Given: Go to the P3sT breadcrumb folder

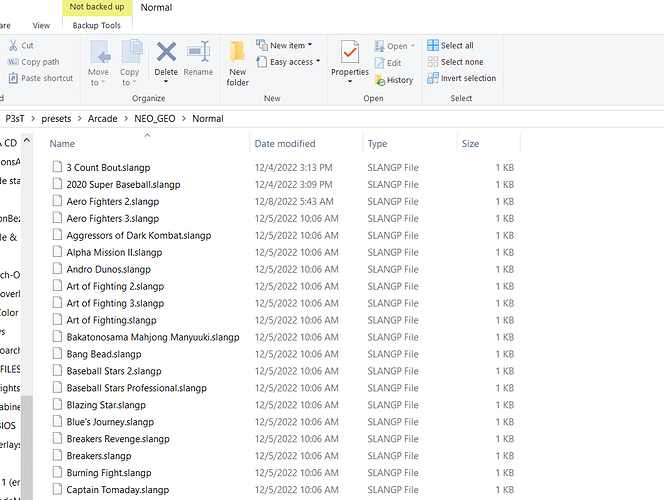Looking at the screenshot, I should (x=15, y=119).
